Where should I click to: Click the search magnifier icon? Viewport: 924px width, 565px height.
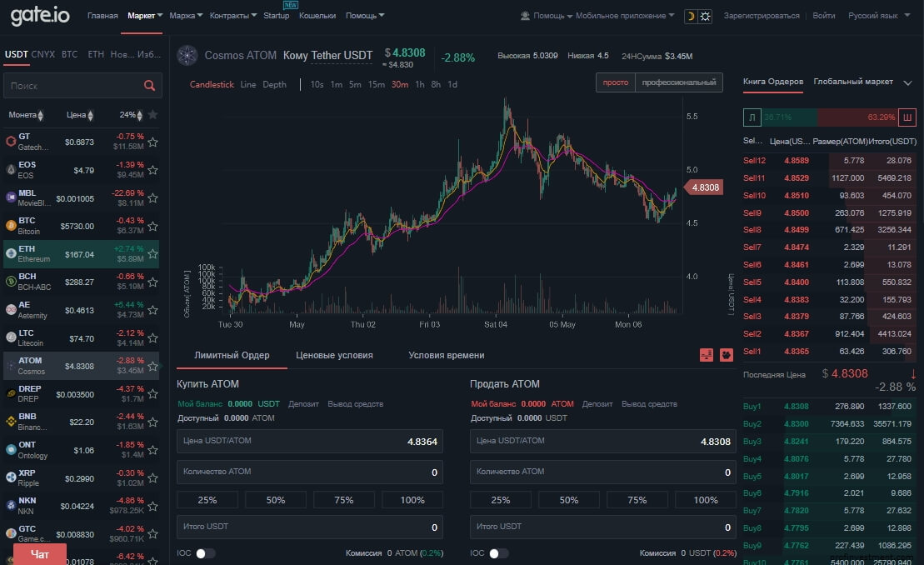150,86
